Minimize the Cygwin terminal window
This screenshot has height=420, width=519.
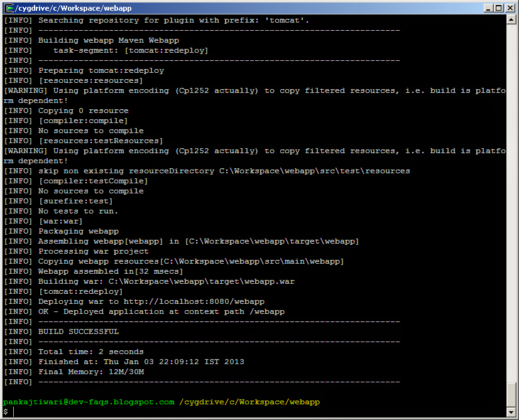click(x=487, y=8)
